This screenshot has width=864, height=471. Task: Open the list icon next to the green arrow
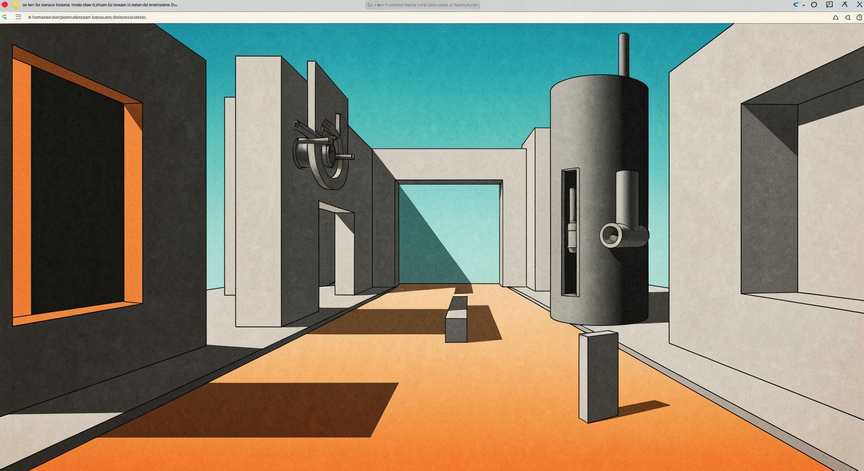tap(18, 17)
